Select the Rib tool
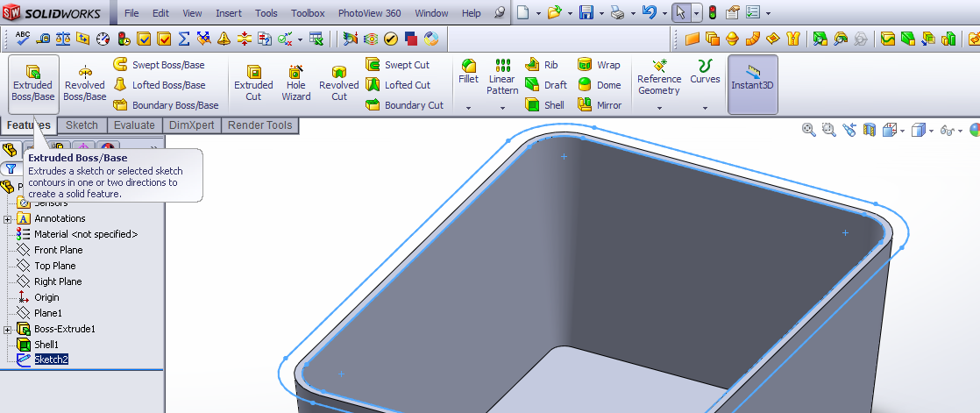The image size is (980, 413). coord(542,65)
